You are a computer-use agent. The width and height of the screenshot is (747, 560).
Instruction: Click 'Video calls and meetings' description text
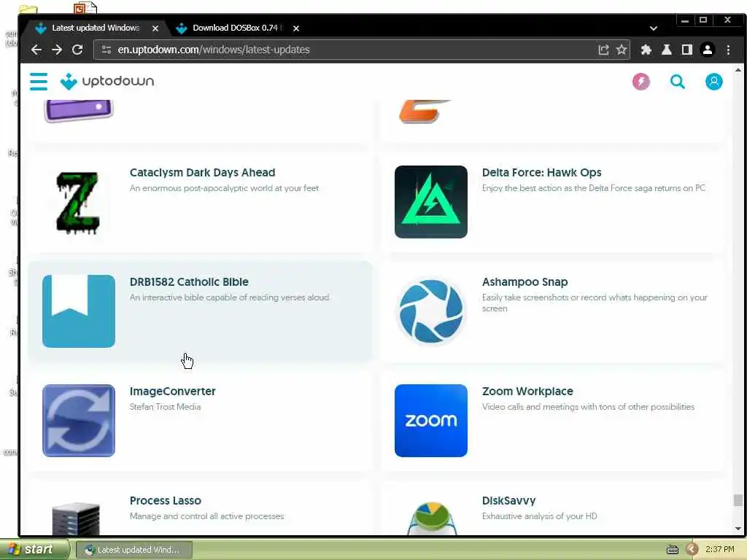(588, 407)
